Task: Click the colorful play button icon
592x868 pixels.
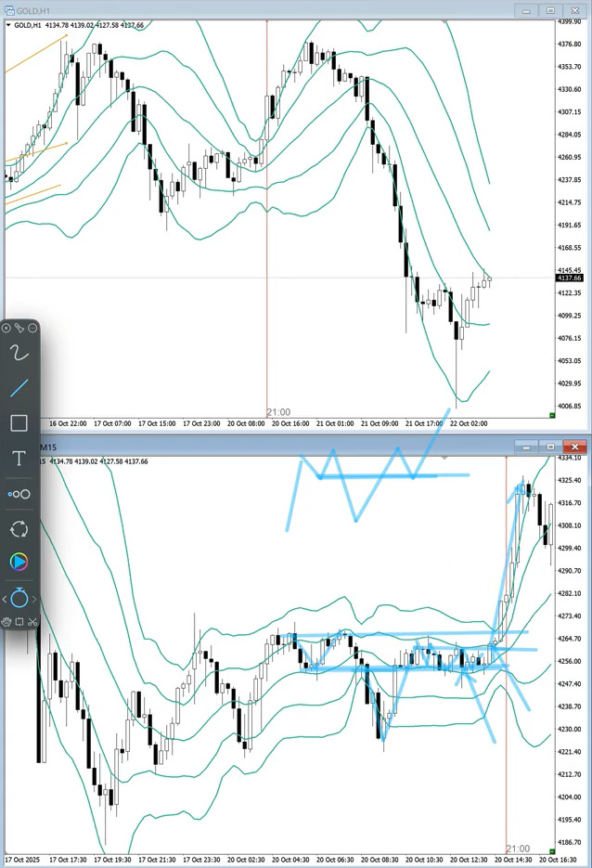Action: [x=19, y=562]
